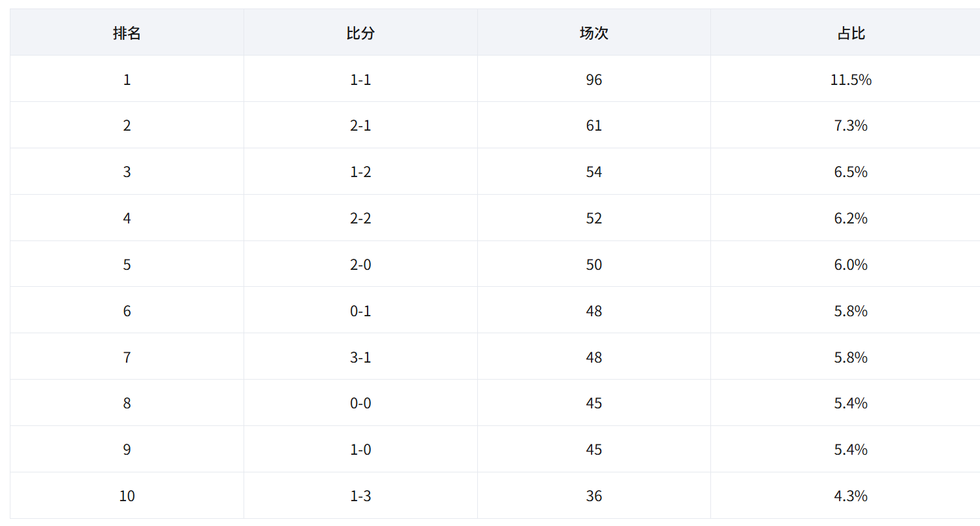Select the 1-2 score in row 3
The height and width of the screenshot is (526, 980).
pos(360,172)
